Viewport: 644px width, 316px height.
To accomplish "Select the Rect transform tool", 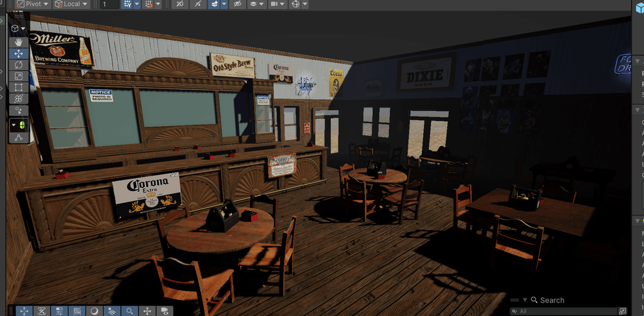I will pos(19,87).
